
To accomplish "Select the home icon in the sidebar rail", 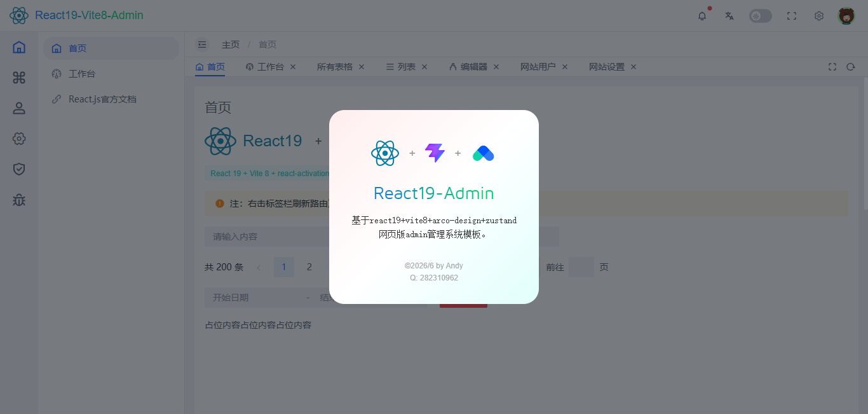I will tap(19, 47).
